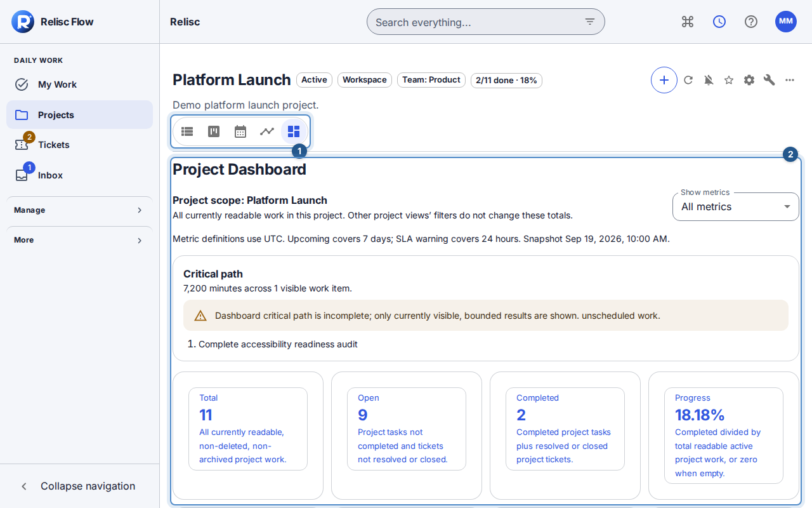
Task: Star the Platform Launch project
Action: point(729,80)
